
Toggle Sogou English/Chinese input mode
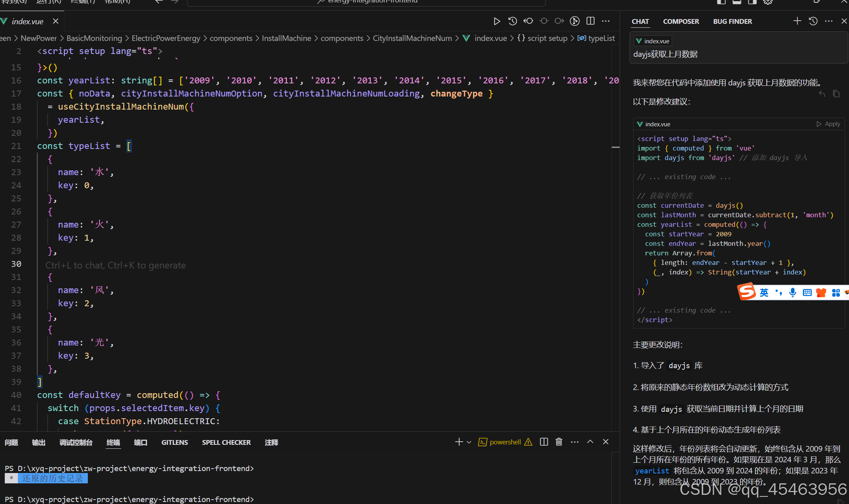[x=764, y=293]
